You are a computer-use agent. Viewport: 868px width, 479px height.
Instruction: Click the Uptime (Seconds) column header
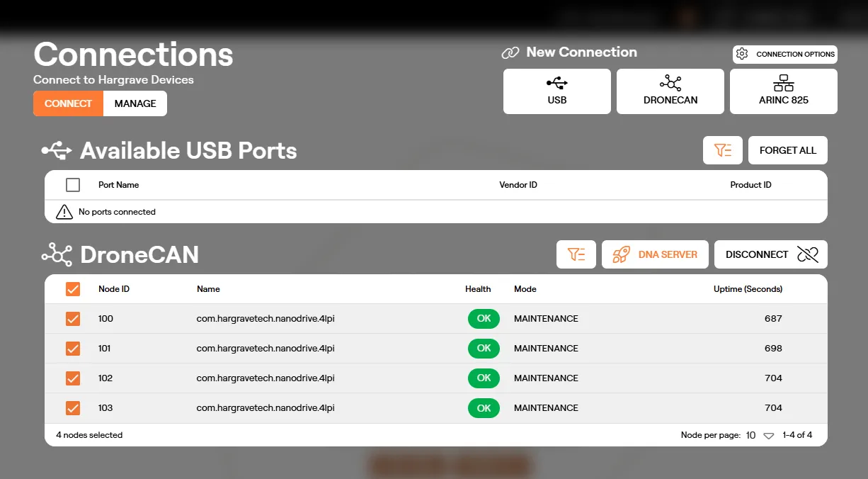748,289
